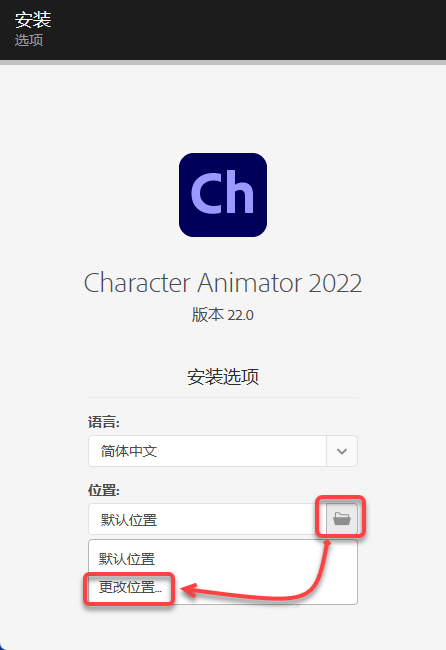This screenshot has width=446, height=650.
Task: Click the dark header bar empty area
Action: [249, 30]
